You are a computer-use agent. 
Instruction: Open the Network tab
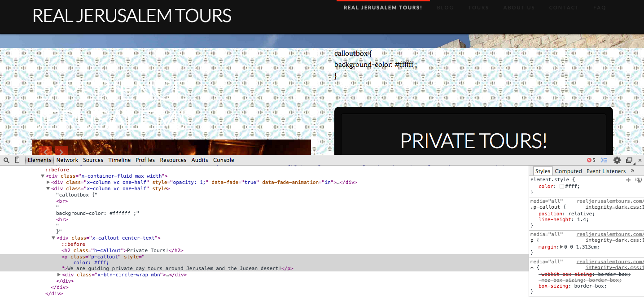click(67, 160)
